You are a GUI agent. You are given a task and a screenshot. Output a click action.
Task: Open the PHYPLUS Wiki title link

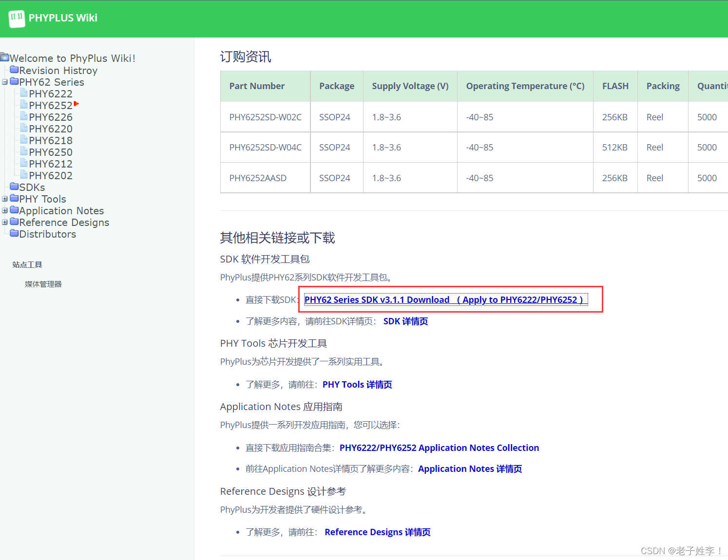tap(63, 18)
